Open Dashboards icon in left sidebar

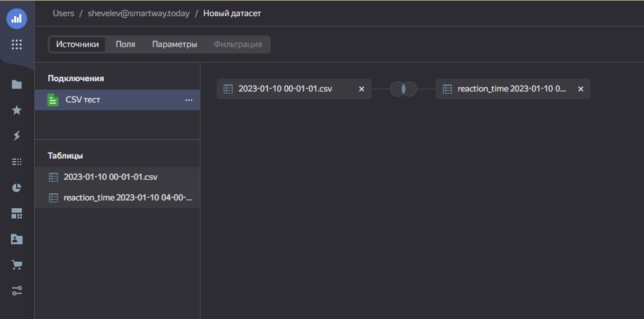(17, 213)
